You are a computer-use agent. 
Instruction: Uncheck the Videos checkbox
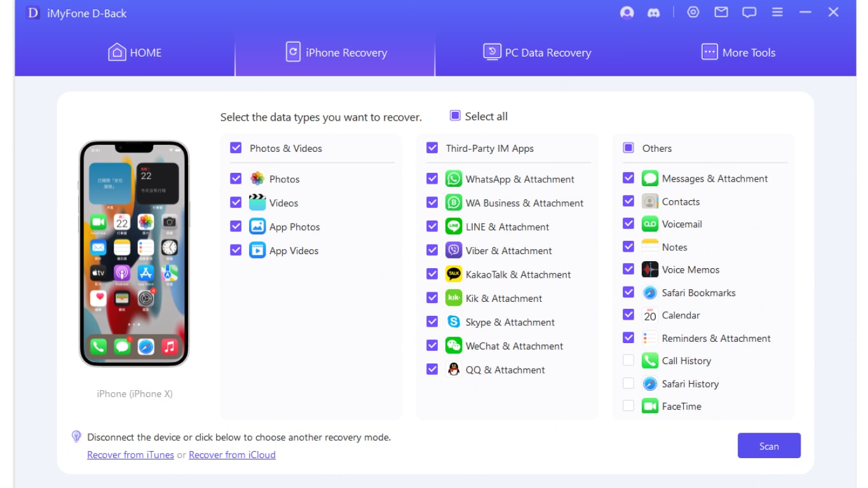tap(236, 203)
